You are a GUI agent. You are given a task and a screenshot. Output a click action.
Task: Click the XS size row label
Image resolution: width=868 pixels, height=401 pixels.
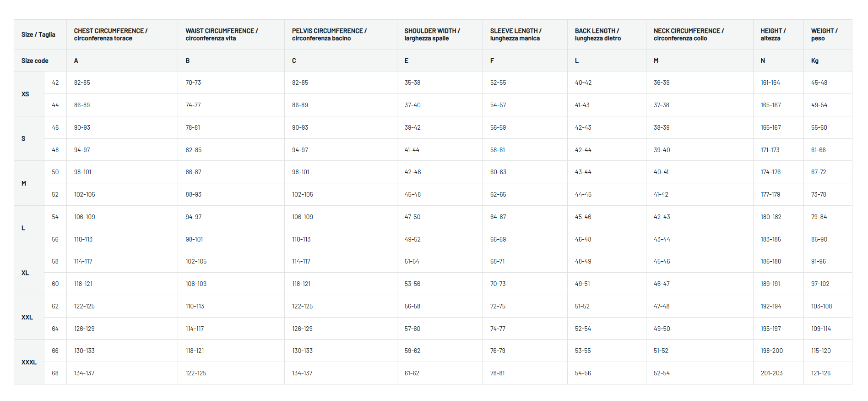pos(25,94)
